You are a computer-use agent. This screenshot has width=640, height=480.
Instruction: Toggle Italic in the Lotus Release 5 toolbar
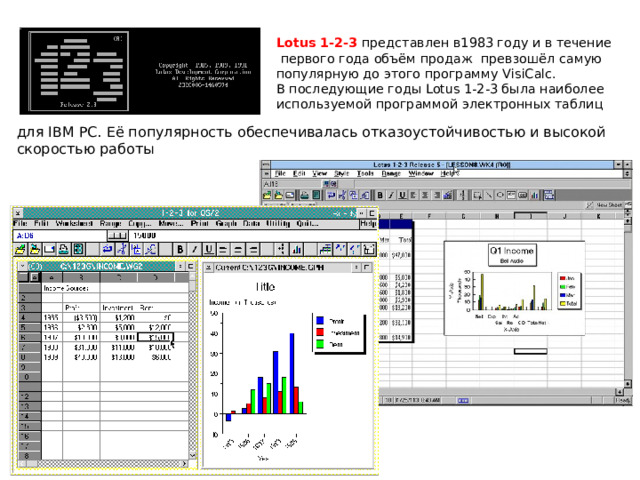tap(391, 195)
